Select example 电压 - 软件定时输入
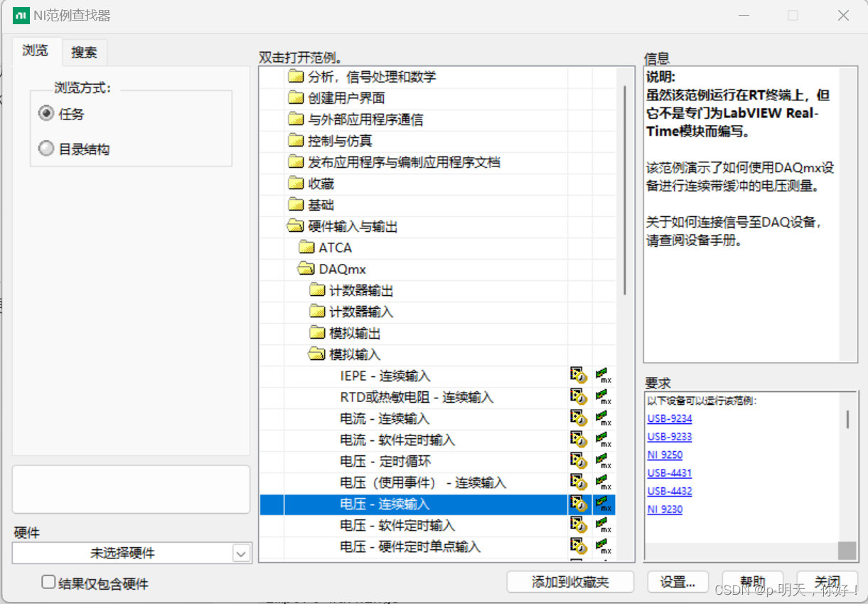This screenshot has height=604, width=868. point(397,525)
